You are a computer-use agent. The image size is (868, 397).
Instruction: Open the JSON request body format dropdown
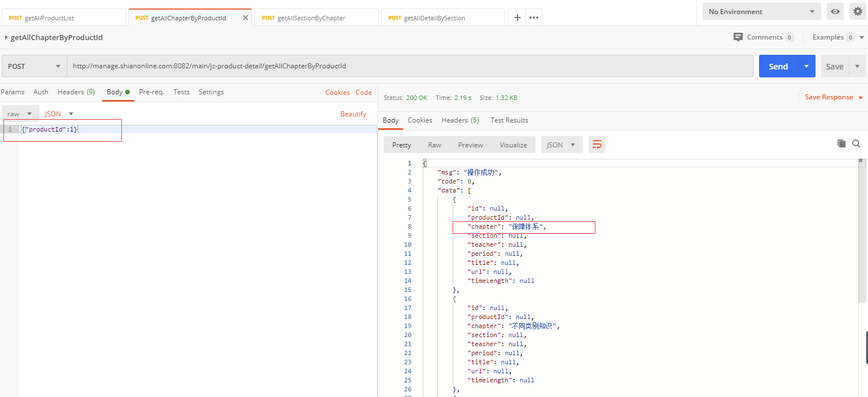pyautogui.click(x=59, y=114)
